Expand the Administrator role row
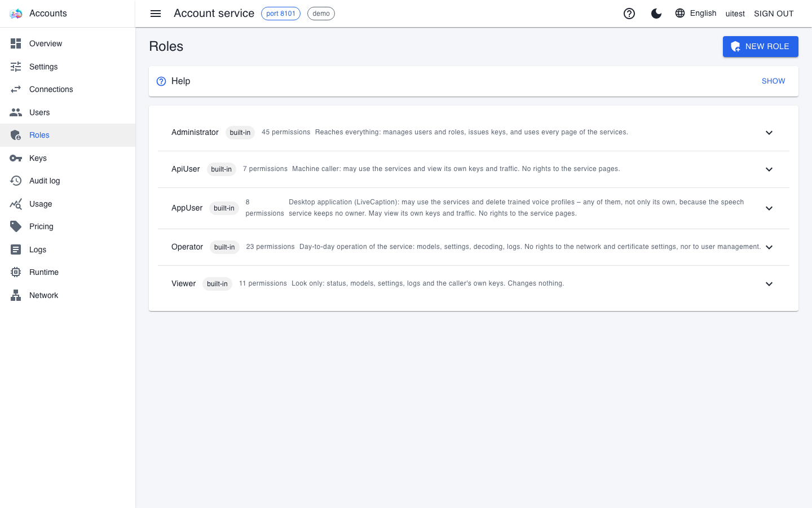812x508 pixels. pyautogui.click(x=474, y=133)
